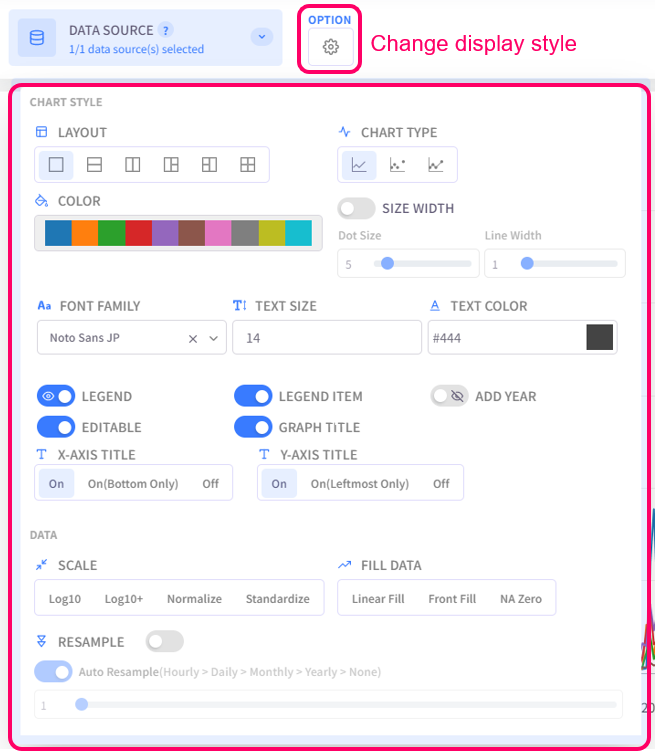Click the RESAMPLE icon
Screen dimensions: 662x754
pos(42,641)
